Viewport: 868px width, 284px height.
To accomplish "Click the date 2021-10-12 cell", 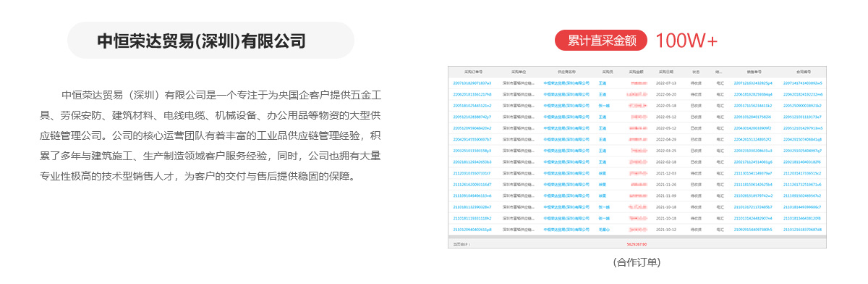I will pyautogui.click(x=665, y=229).
